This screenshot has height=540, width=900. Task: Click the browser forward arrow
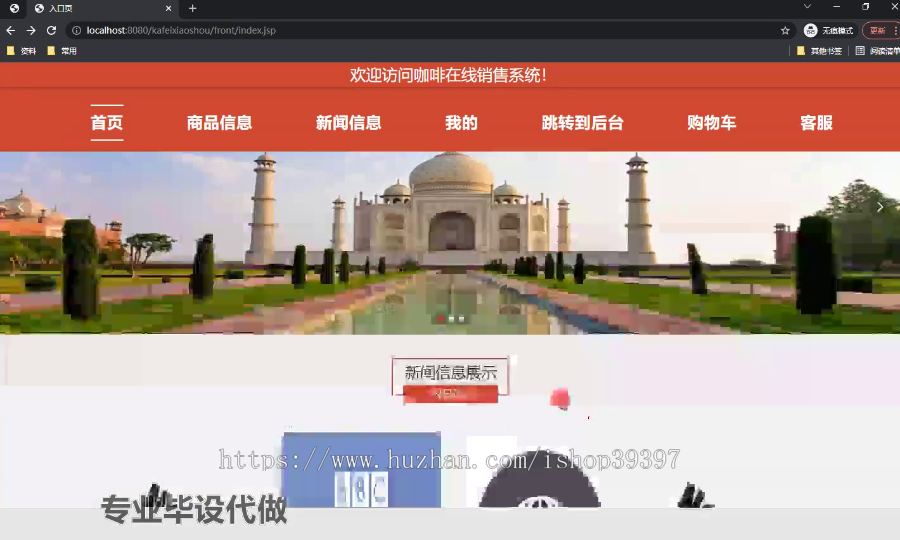point(31,30)
